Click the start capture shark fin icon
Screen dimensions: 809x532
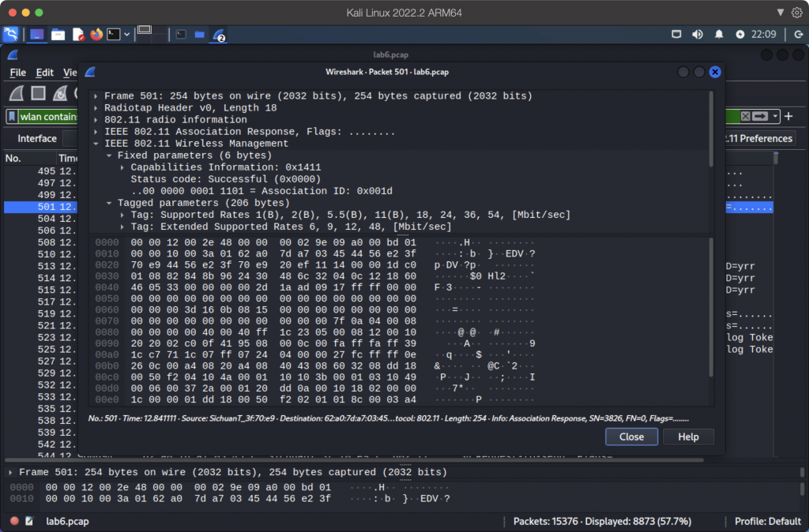pyautogui.click(x=17, y=93)
